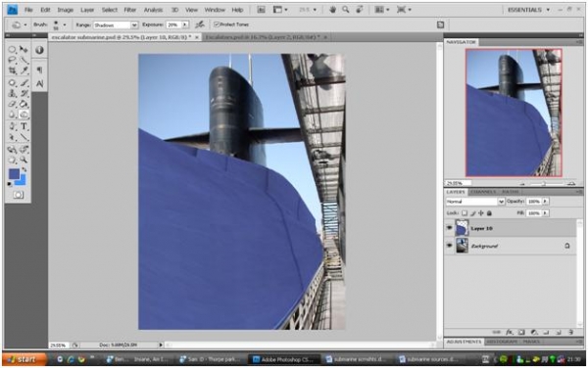
Task: Open tool preset picker arrow
Action: 25,25
